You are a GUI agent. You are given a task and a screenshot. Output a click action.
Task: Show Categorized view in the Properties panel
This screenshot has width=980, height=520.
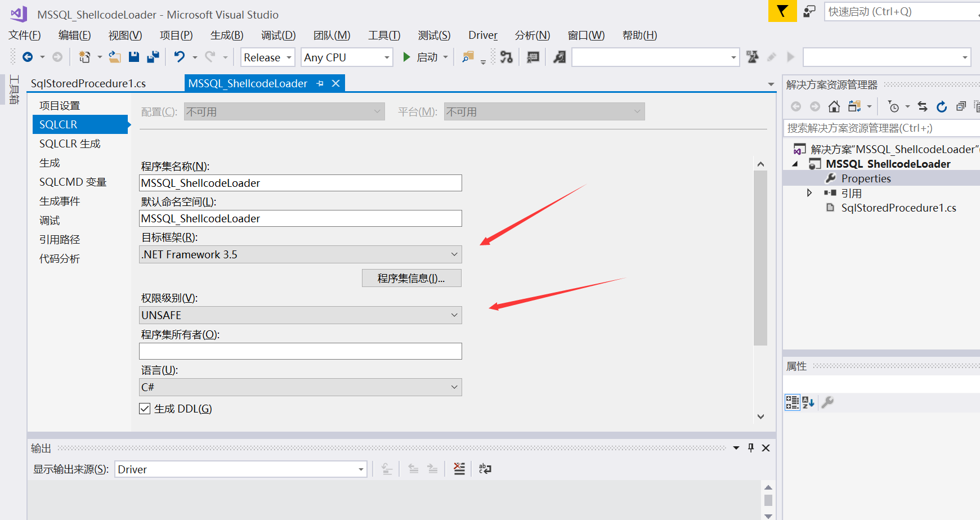click(793, 402)
